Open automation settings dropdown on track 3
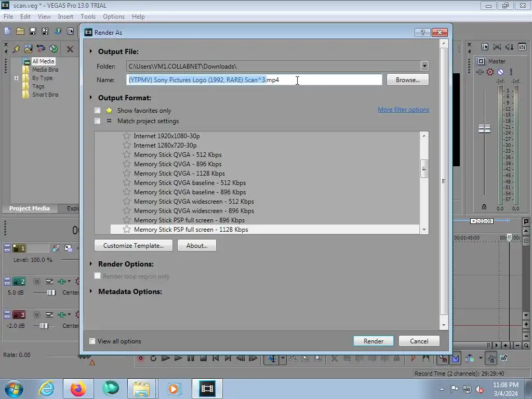The width and height of the screenshot is (532, 399). coord(69,314)
